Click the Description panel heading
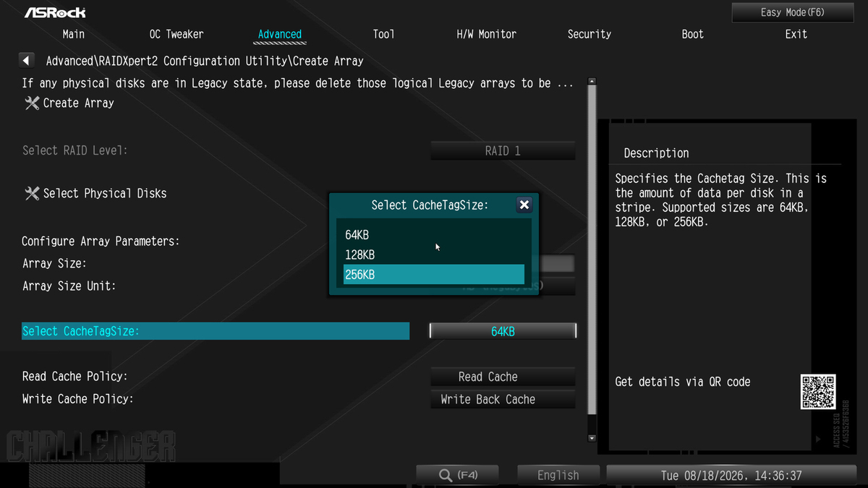The height and width of the screenshot is (488, 868). (x=656, y=153)
